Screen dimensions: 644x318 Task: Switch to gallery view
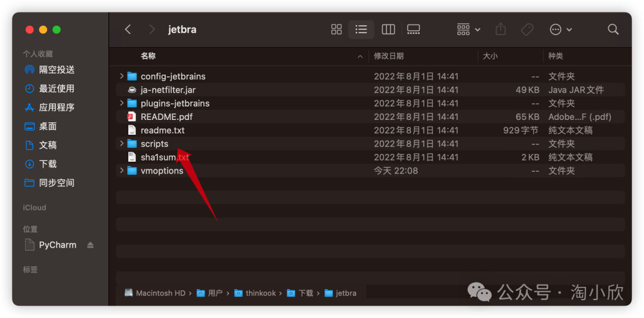click(413, 30)
